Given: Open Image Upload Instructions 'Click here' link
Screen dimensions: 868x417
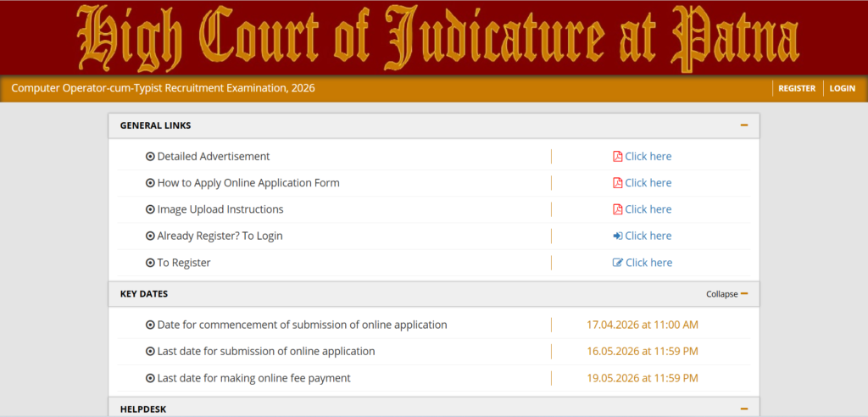Looking at the screenshot, I should coord(648,210).
